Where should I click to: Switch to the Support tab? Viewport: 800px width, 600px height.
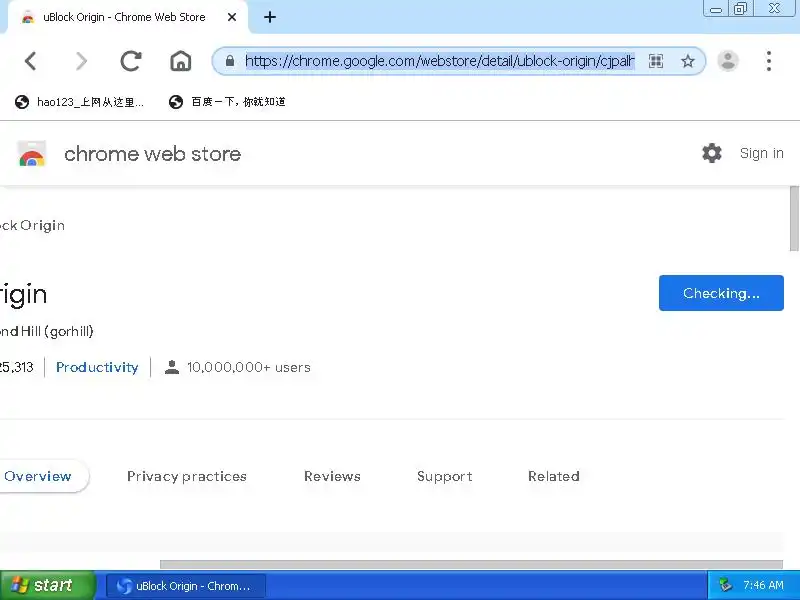pyautogui.click(x=444, y=476)
